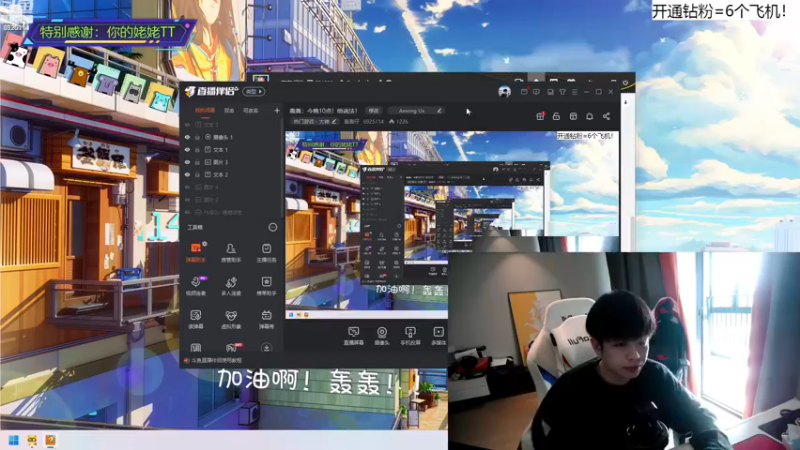Switch to the first scene tab highlighted orange
800x450 pixels.
205,110
